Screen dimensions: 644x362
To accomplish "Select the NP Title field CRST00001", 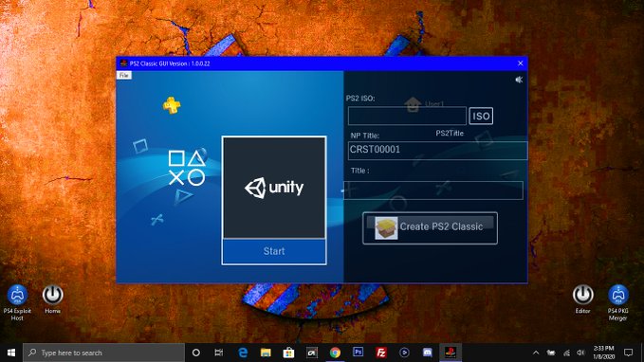I will point(437,151).
